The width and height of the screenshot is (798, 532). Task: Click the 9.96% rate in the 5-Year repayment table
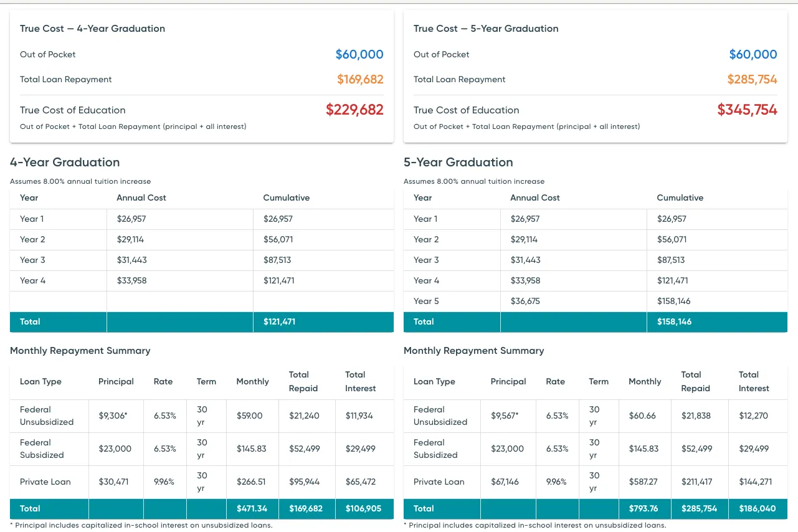556,482
